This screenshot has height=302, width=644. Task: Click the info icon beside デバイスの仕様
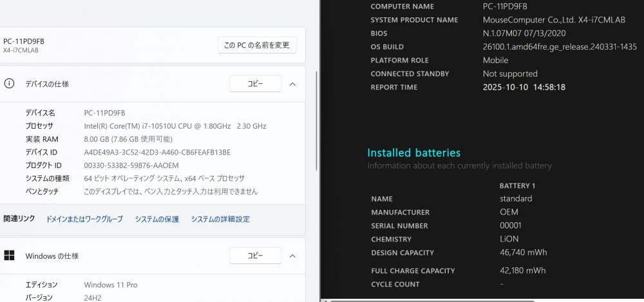coord(9,84)
